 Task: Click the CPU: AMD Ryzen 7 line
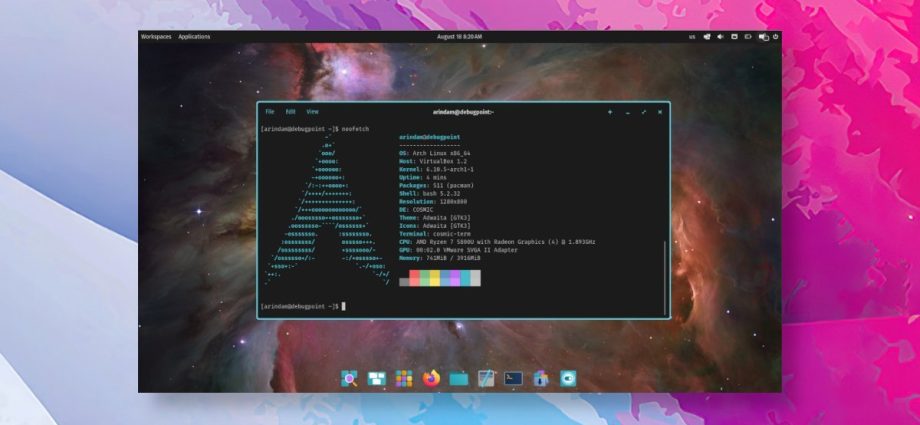coord(497,242)
